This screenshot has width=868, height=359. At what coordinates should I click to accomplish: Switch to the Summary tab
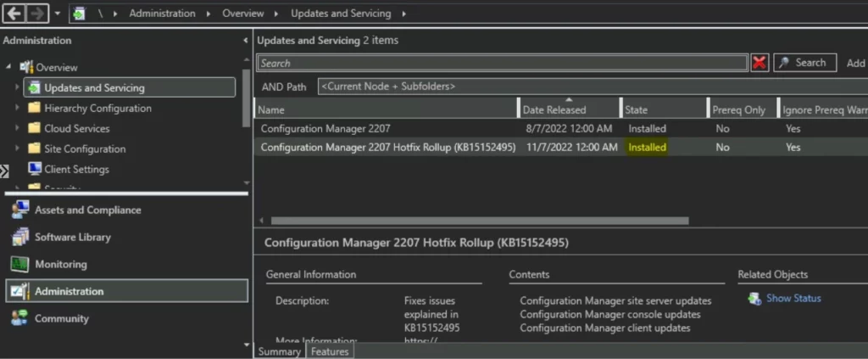280,351
